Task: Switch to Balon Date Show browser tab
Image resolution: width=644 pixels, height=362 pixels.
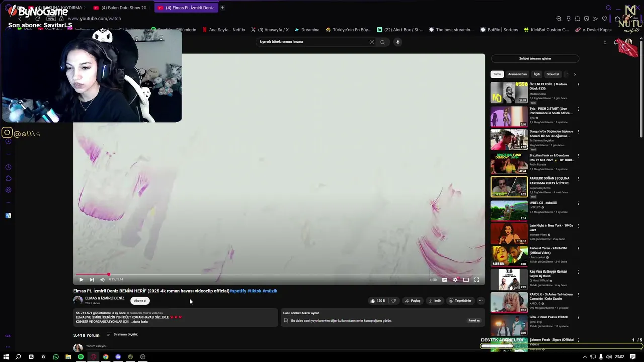Action: tap(122, 8)
